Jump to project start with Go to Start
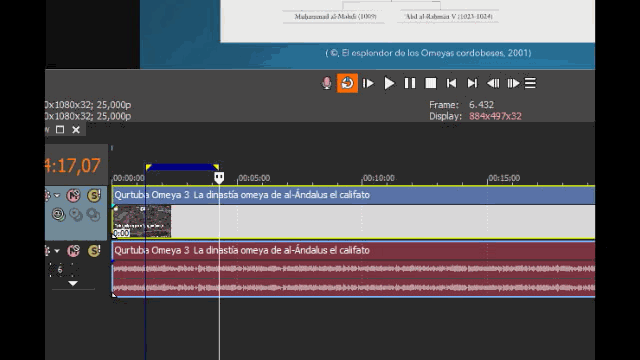The height and width of the screenshot is (360, 640). 451,83
